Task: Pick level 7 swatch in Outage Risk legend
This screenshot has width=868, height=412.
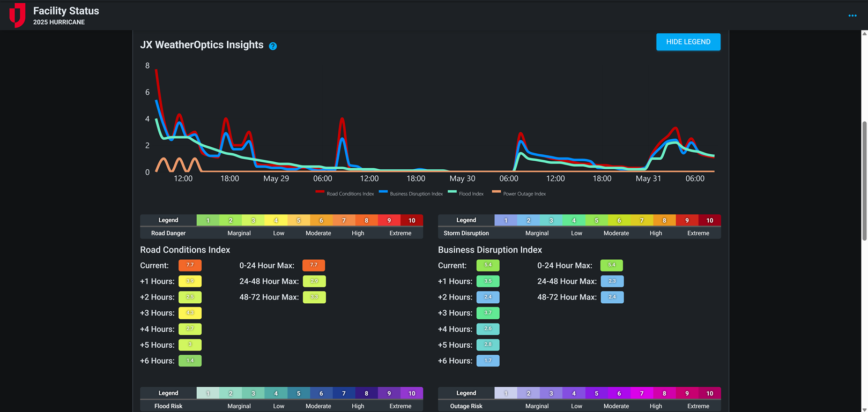Action: (x=641, y=393)
